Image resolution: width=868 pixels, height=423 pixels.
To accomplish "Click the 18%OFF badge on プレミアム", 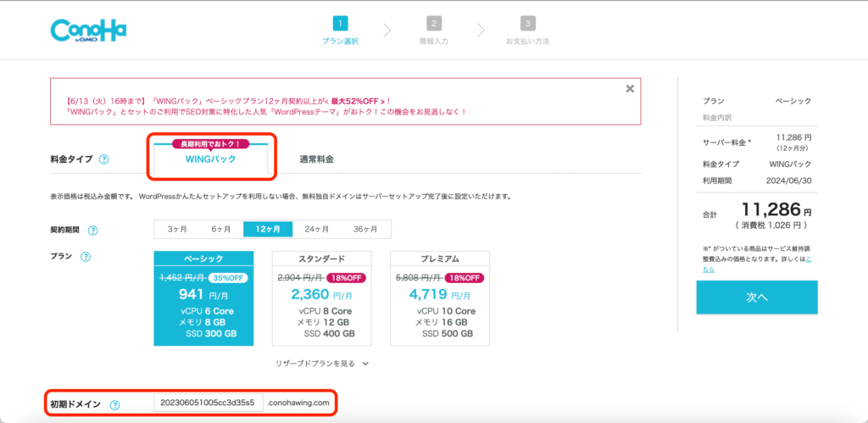I will point(465,279).
